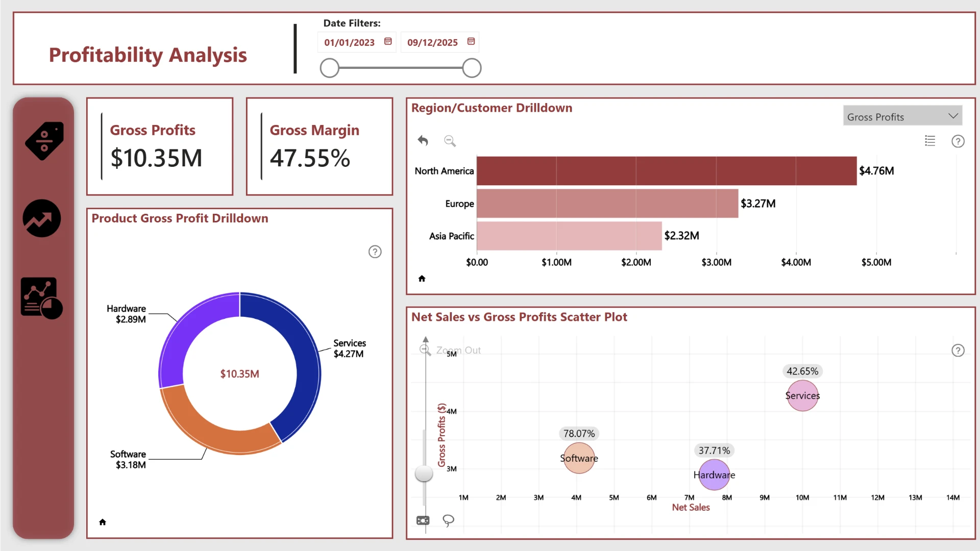
Task: Open the chart analytics report icon
Action: (42, 298)
